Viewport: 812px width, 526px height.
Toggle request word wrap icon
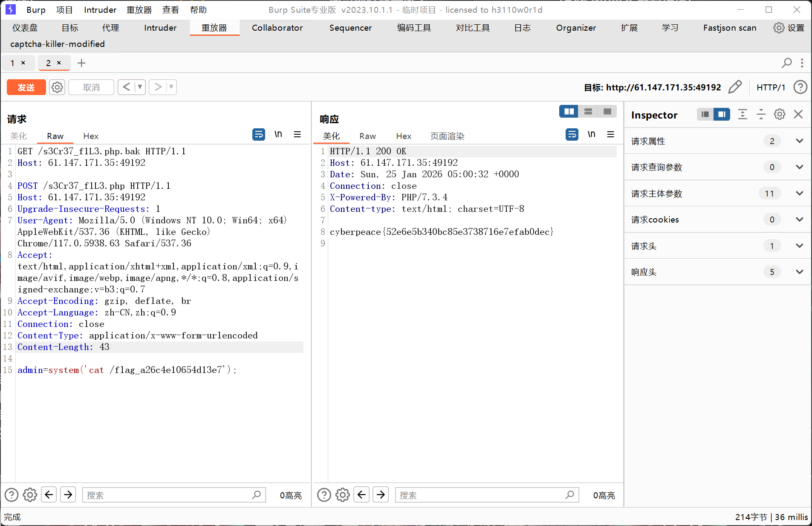click(x=259, y=135)
